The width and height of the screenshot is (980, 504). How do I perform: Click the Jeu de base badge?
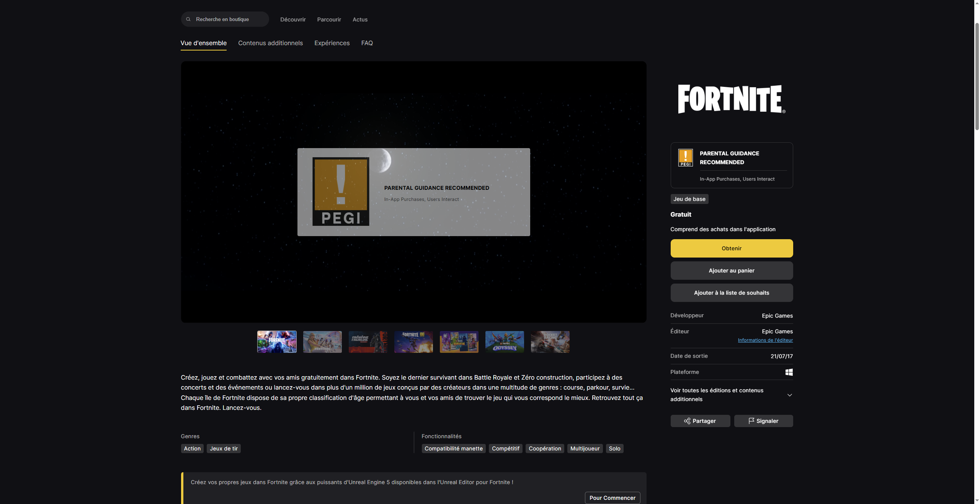pos(689,199)
